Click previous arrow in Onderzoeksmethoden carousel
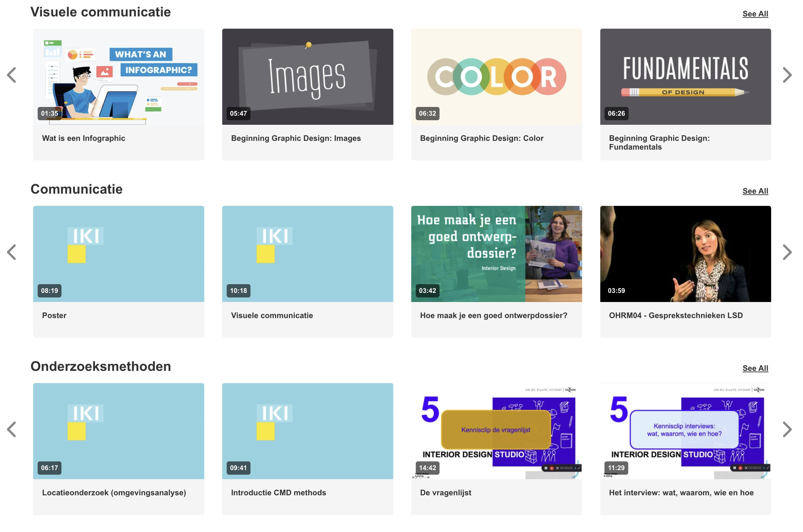 12,429
